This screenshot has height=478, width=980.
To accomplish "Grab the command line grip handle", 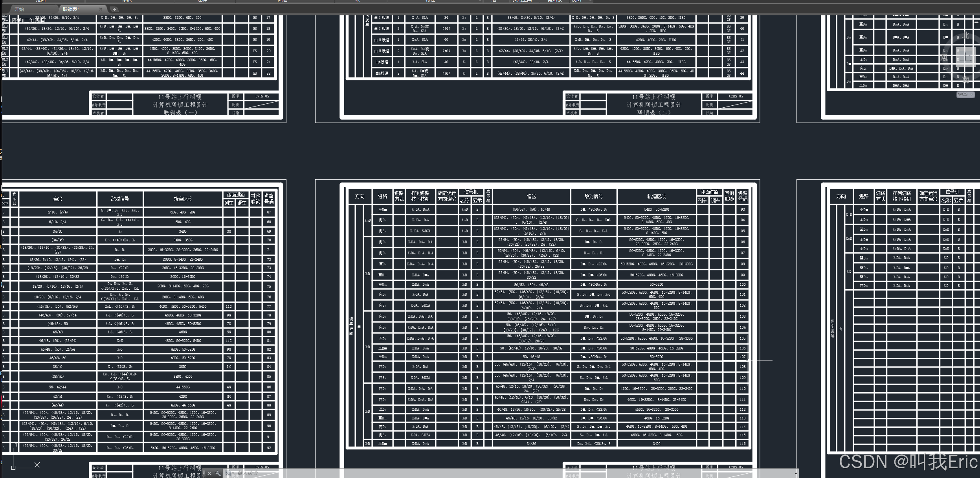I will pos(204,473).
